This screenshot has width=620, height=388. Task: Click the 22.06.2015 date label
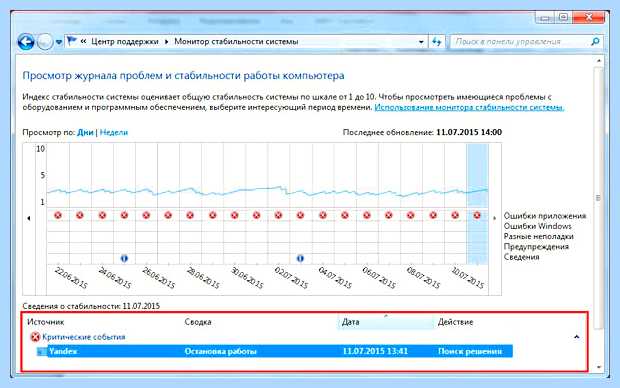coord(71,277)
